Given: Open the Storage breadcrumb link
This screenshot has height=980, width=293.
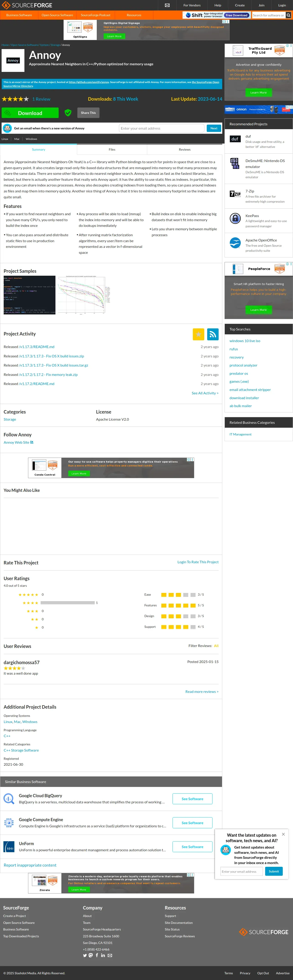Looking at the screenshot, I should click(x=55, y=45).
